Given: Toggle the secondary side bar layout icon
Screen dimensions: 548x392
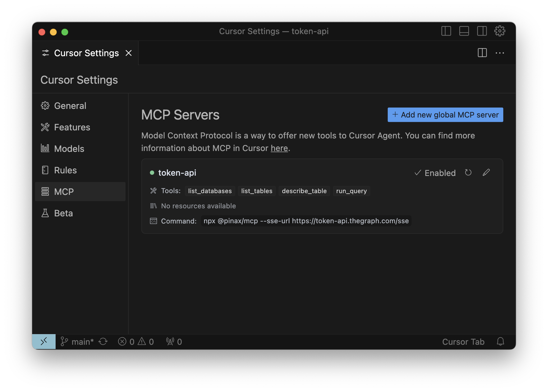Looking at the screenshot, I should tap(482, 31).
